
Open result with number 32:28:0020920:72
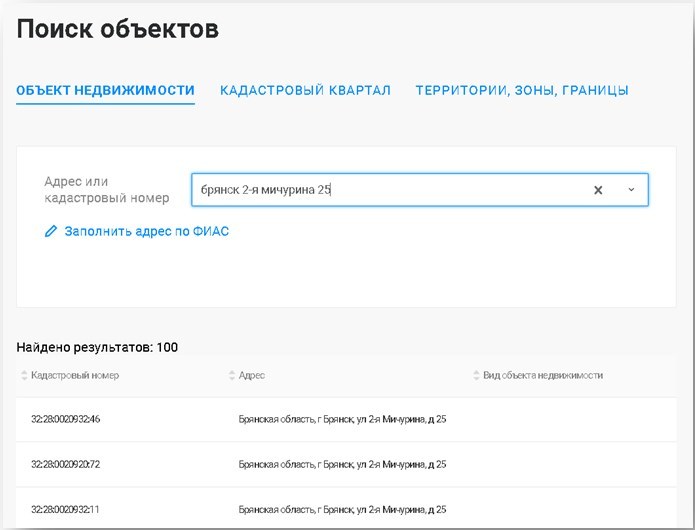click(65, 465)
